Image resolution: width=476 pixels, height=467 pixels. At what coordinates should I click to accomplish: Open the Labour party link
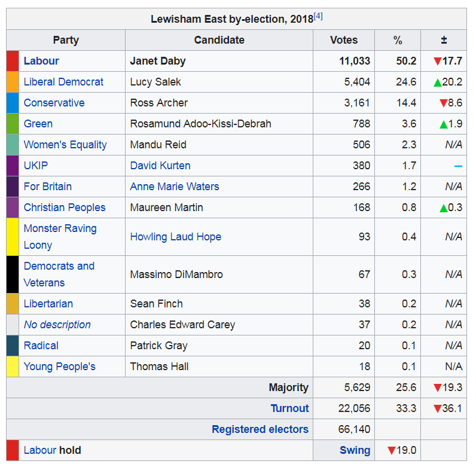[x=41, y=61]
